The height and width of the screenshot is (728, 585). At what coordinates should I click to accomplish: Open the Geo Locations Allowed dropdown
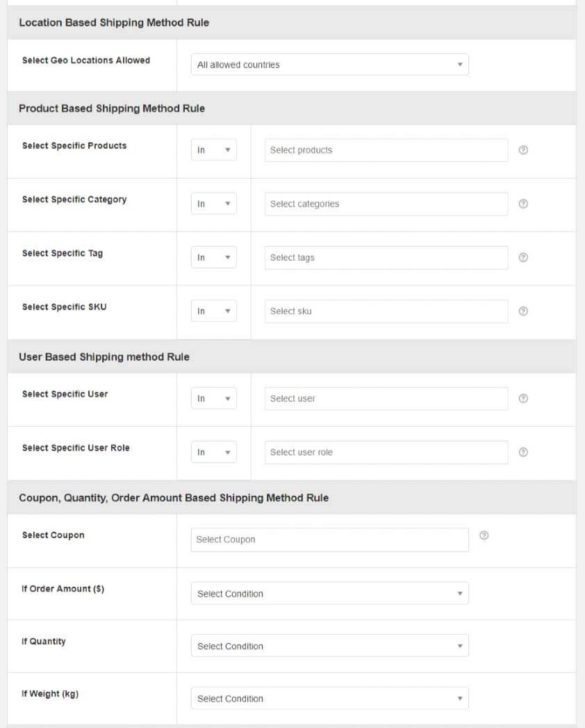(x=329, y=65)
